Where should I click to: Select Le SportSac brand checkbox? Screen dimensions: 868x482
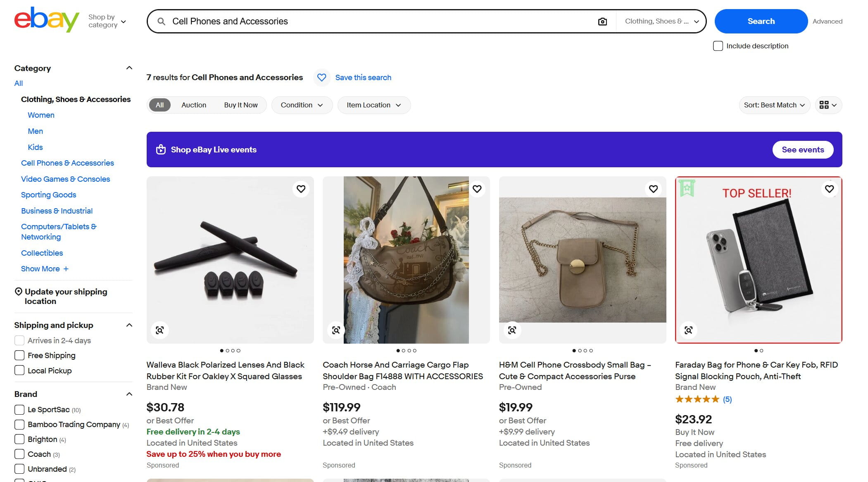(19, 410)
